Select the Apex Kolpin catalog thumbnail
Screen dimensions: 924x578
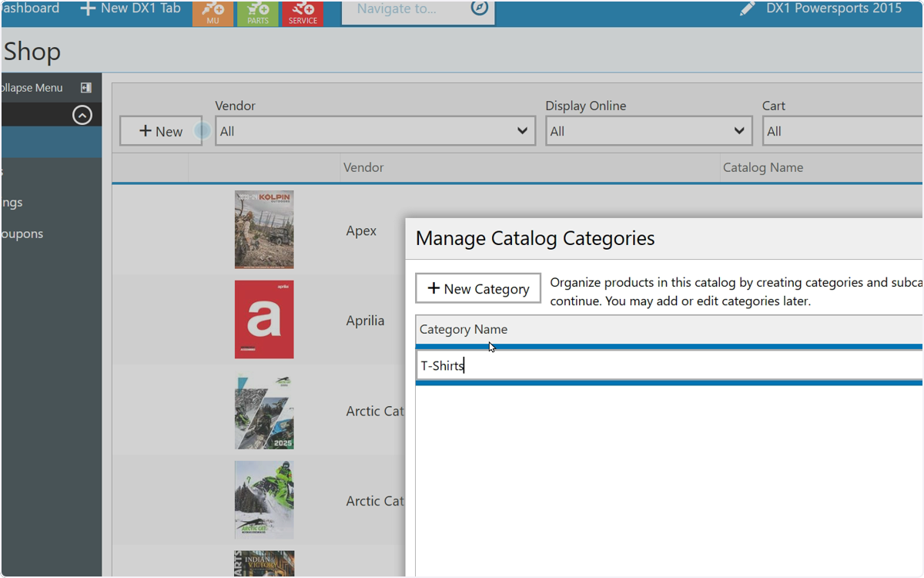point(264,230)
